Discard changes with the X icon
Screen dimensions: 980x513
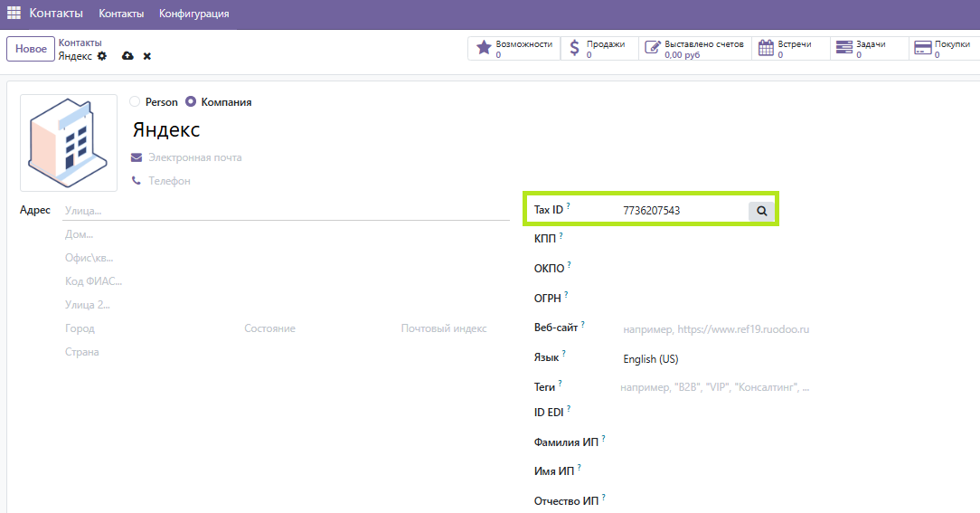[x=146, y=56]
